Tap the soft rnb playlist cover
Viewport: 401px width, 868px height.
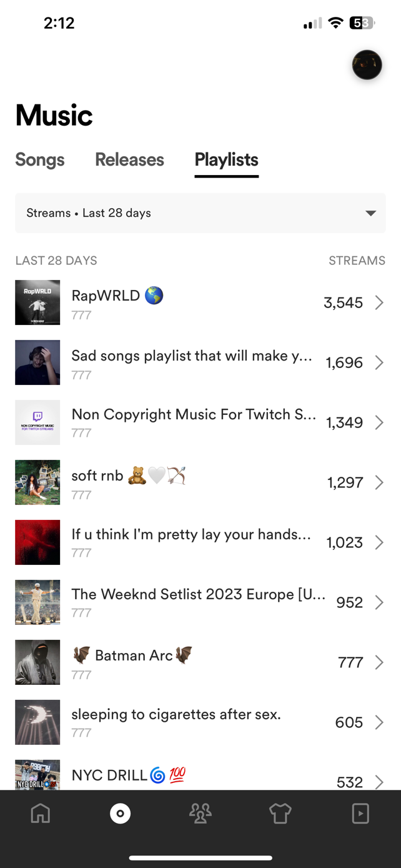tap(37, 482)
